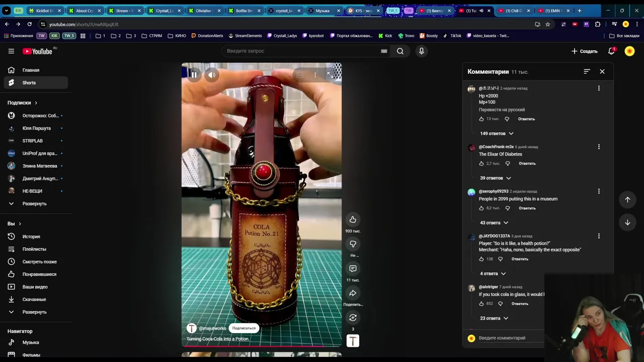Open a new browser tab
644x362 pixels.
[x=579, y=11]
